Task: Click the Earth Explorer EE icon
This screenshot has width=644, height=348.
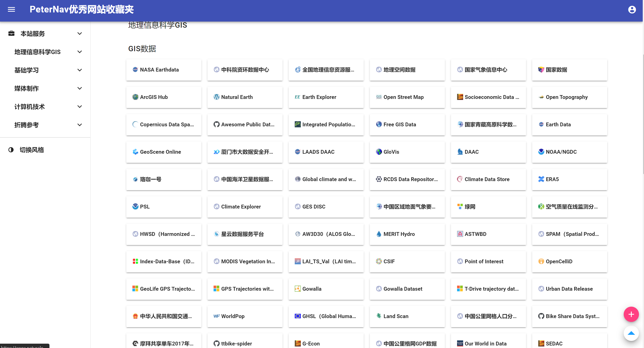Action: [298, 97]
